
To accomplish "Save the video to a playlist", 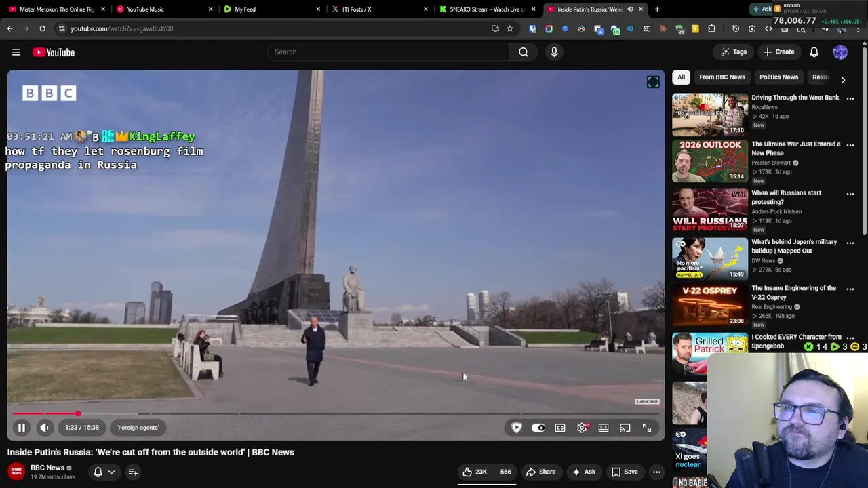I will pyautogui.click(x=625, y=472).
